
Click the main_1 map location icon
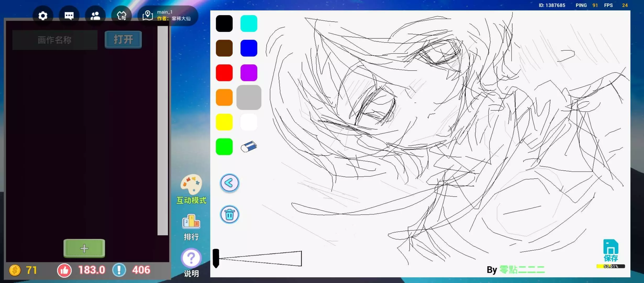coord(148,15)
